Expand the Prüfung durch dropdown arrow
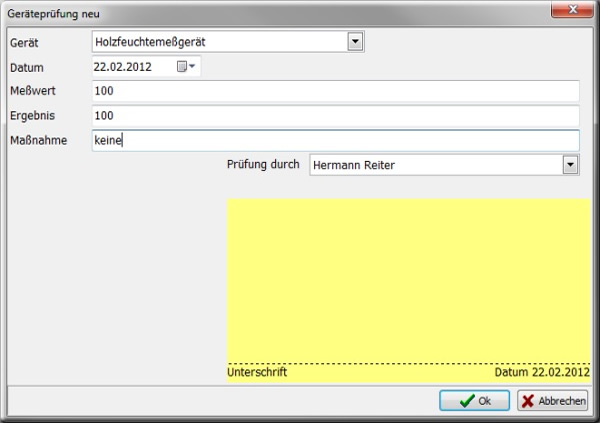The height and width of the screenshot is (423, 600). pos(570,165)
